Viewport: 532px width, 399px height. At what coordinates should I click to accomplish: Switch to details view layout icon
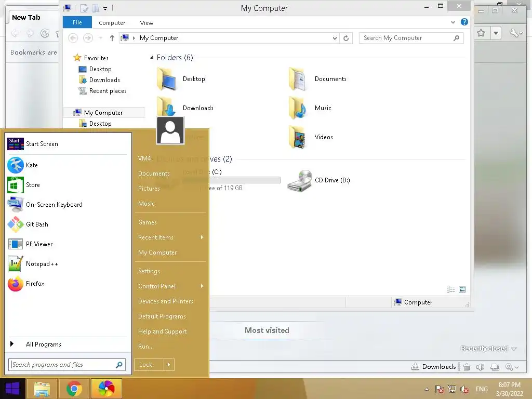450,289
